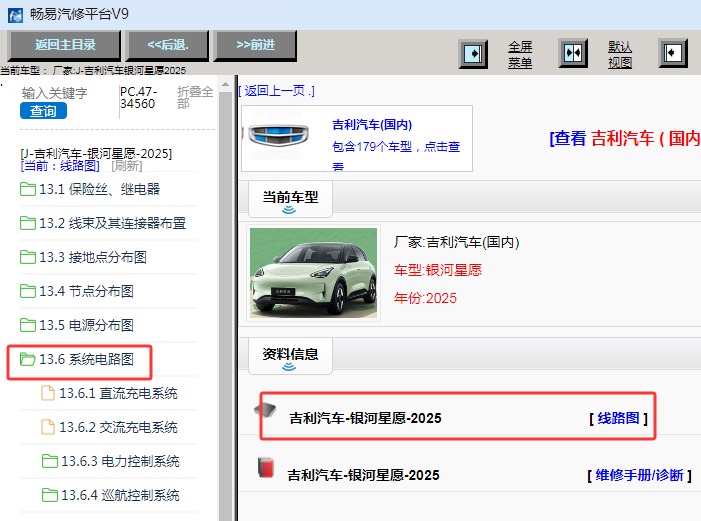Screen dimensions: 701x521
Task: Expand the 13.3 接地点分布图 folder
Action: [x=93, y=257]
